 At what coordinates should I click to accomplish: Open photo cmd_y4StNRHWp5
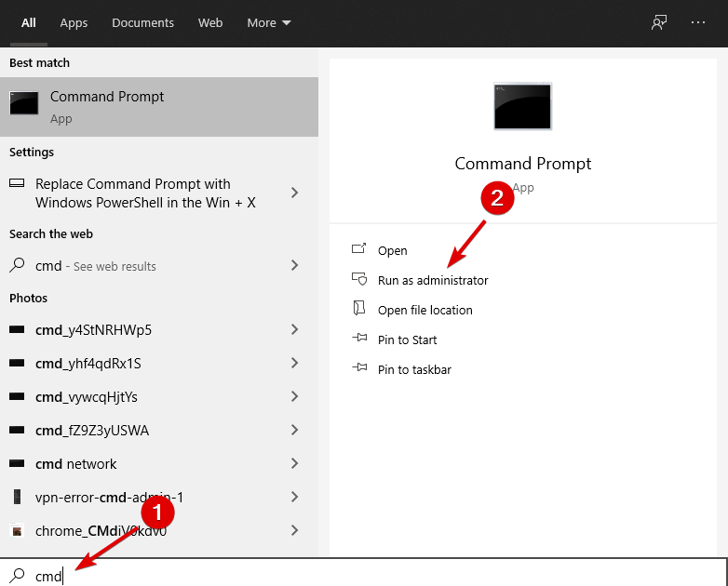159,330
